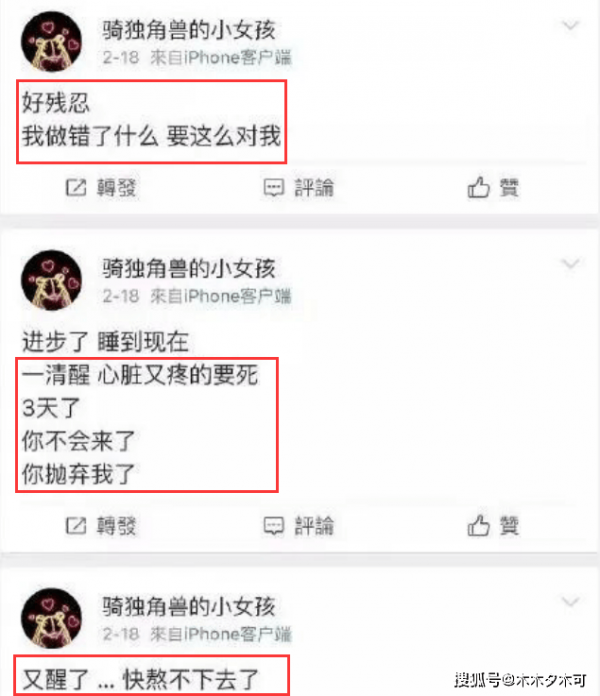Open comments icon on the second post
Image resolution: width=600 pixels, height=696 pixels.
[x=274, y=526]
